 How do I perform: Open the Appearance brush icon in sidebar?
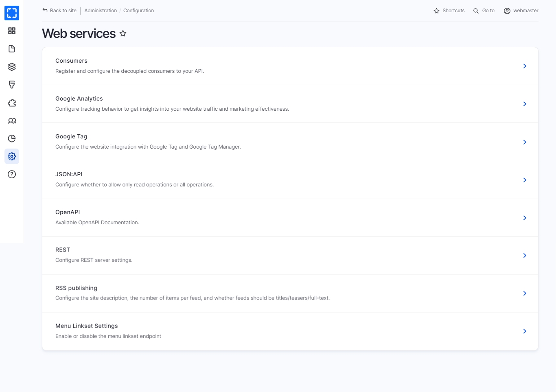(x=12, y=85)
